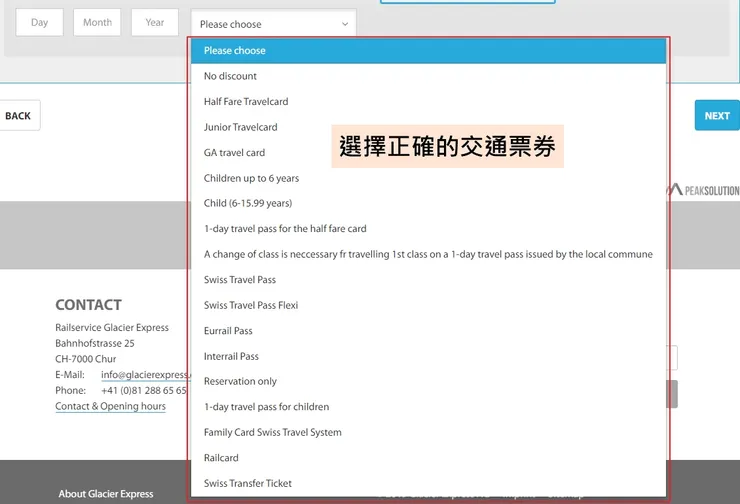The width and height of the screenshot is (740, 504).
Task: Click 'Railservice Glacier Express' text
Action: (112, 328)
